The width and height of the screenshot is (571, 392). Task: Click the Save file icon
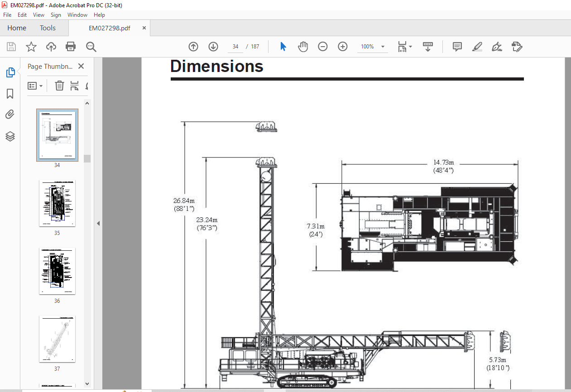(x=11, y=47)
